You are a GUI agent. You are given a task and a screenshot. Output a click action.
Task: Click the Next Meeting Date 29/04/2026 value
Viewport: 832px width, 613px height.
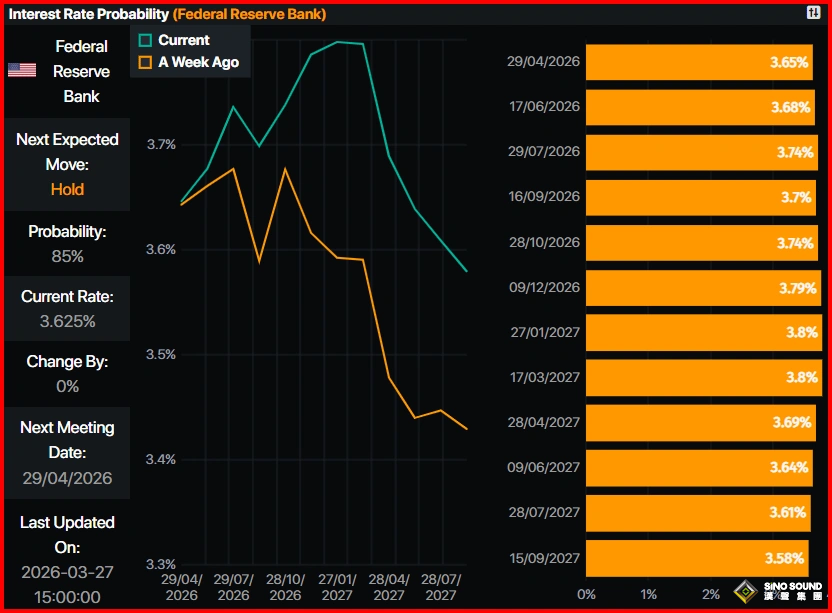(67, 478)
